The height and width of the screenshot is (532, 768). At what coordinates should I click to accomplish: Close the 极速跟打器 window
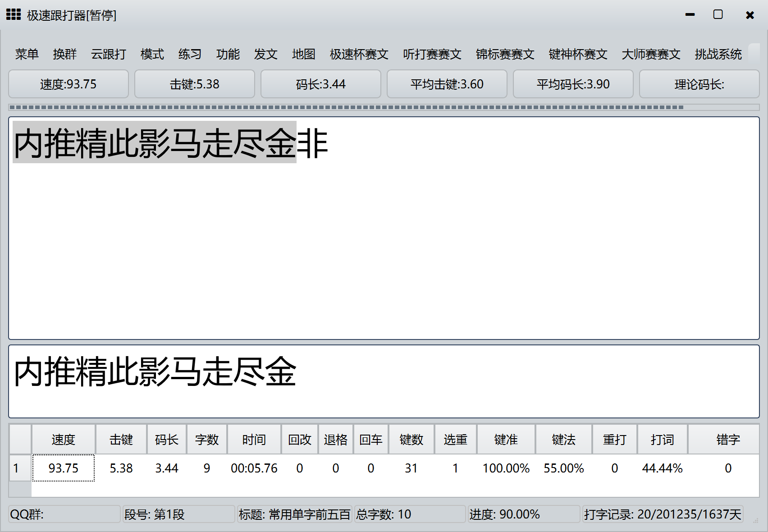coord(750,15)
